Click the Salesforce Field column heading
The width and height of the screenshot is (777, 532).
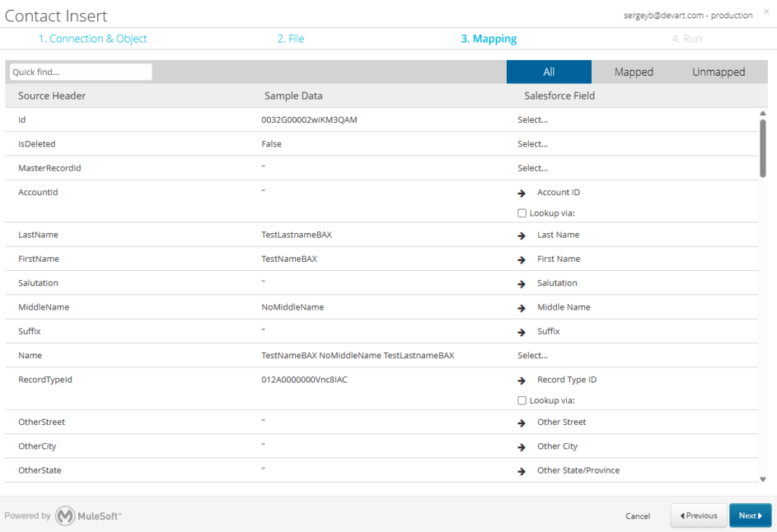click(x=559, y=96)
